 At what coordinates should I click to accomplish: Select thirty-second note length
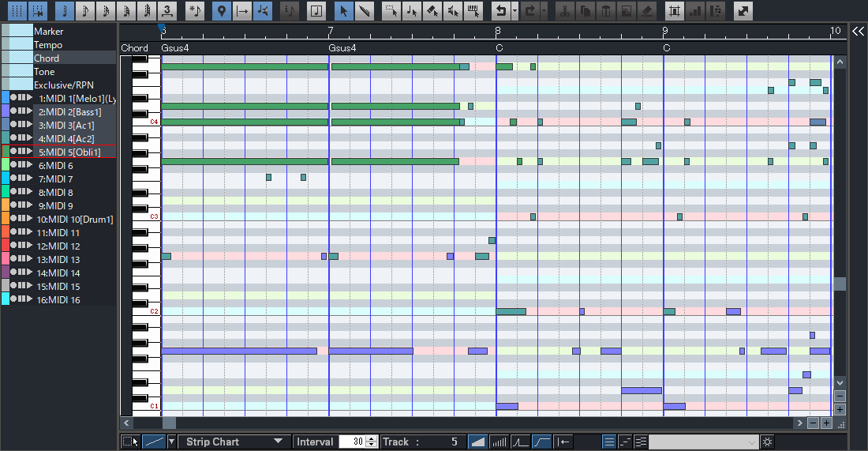(x=125, y=10)
